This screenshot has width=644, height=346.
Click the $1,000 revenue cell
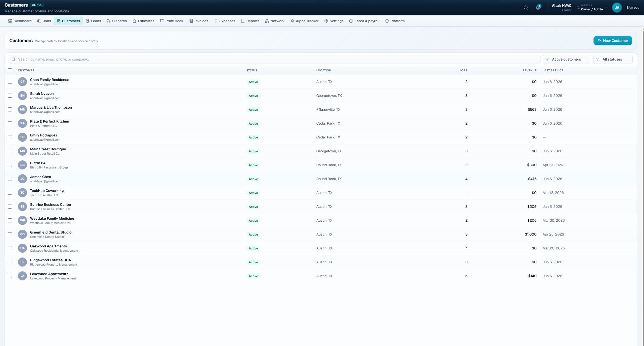click(531, 234)
